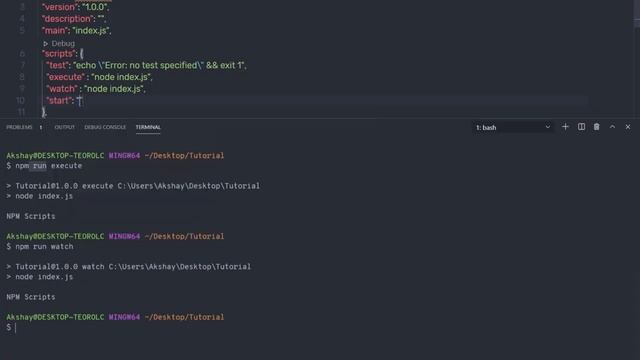
Task: Create a new terminal with plus icon
Action: [565, 127]
